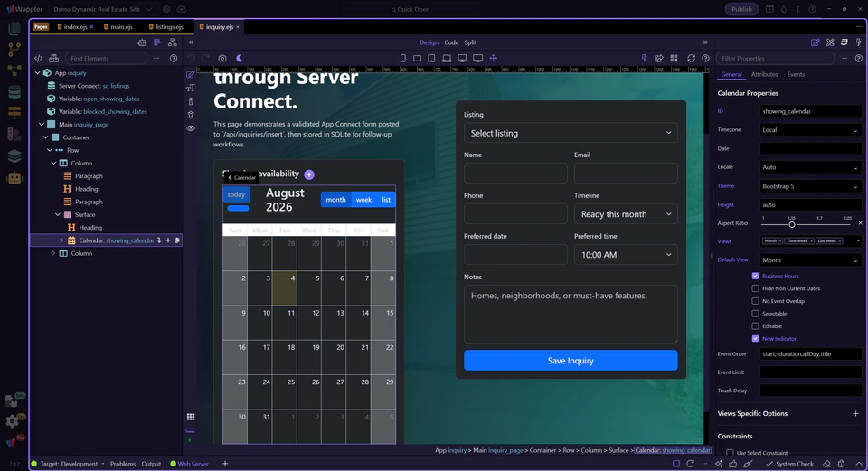This screenshot has height=471, width=868.
Task: Toggle code view icon left of Find Elements
Action: tap(38, 58)
